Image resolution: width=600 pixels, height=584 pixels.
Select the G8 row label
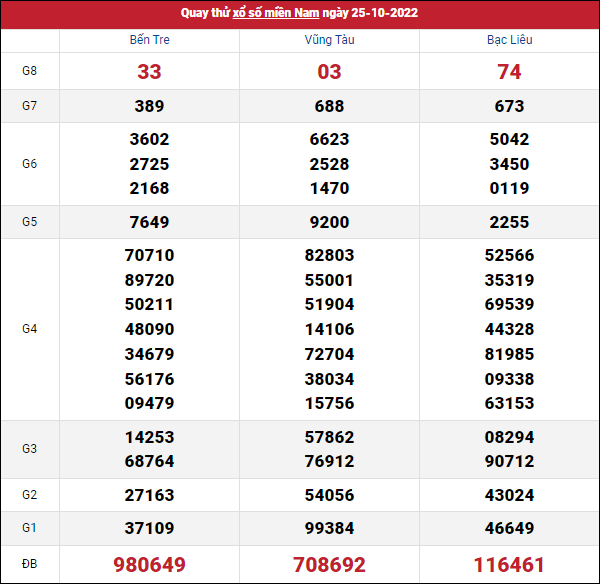click(x=29, y=71)
